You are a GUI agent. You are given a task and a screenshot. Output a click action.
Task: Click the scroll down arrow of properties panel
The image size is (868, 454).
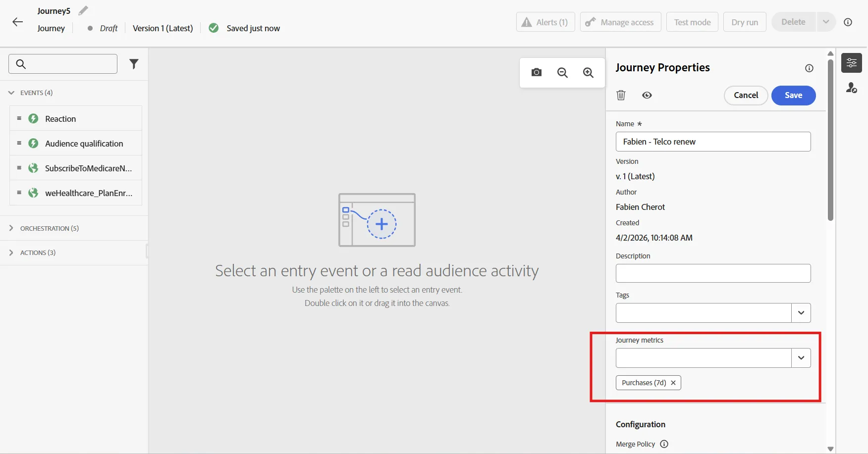[831, 449]
